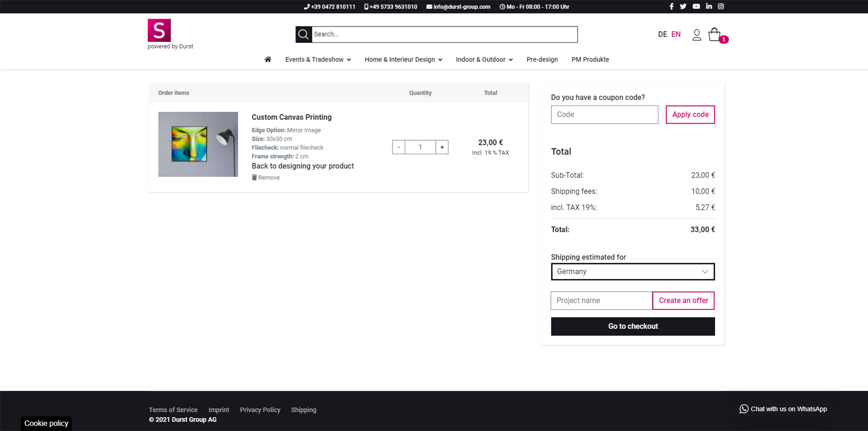Open the PM Produkte menu item
868x431 pixels.
click(590, 59)
